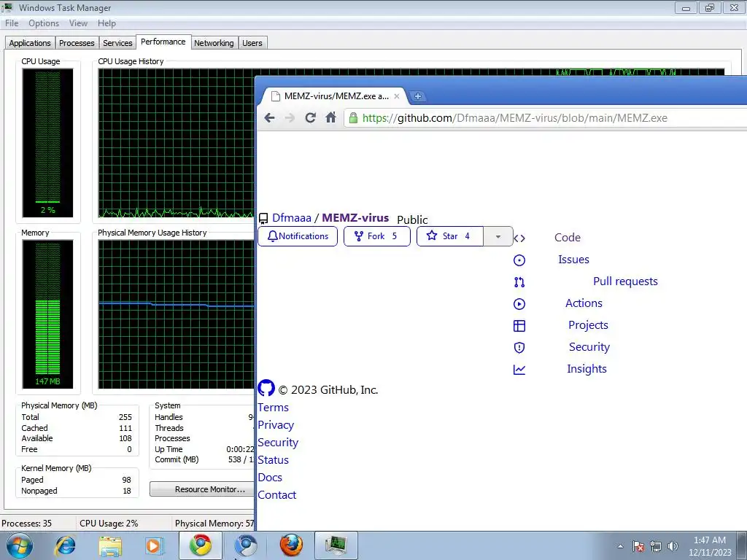Fork the MEMZ-virus repository
The height and width of the screenshot is (560, 747).
pos(377,236)
